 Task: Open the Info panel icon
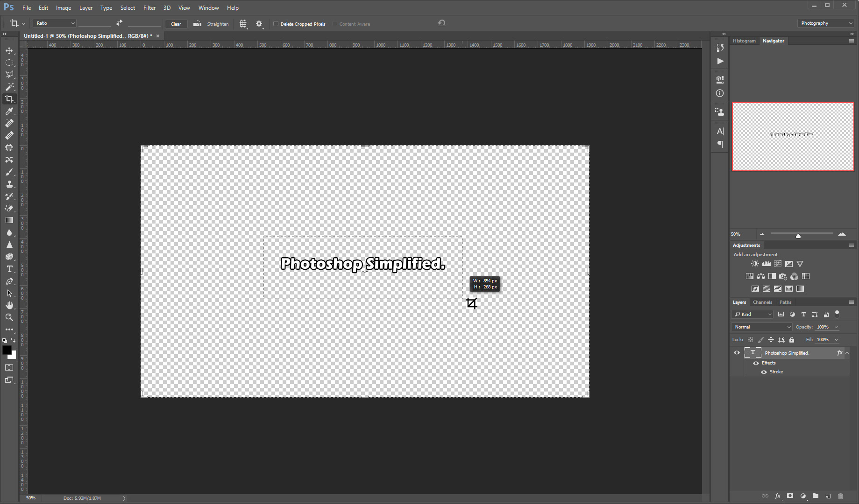pyautogui.click(x=720, y=93)
